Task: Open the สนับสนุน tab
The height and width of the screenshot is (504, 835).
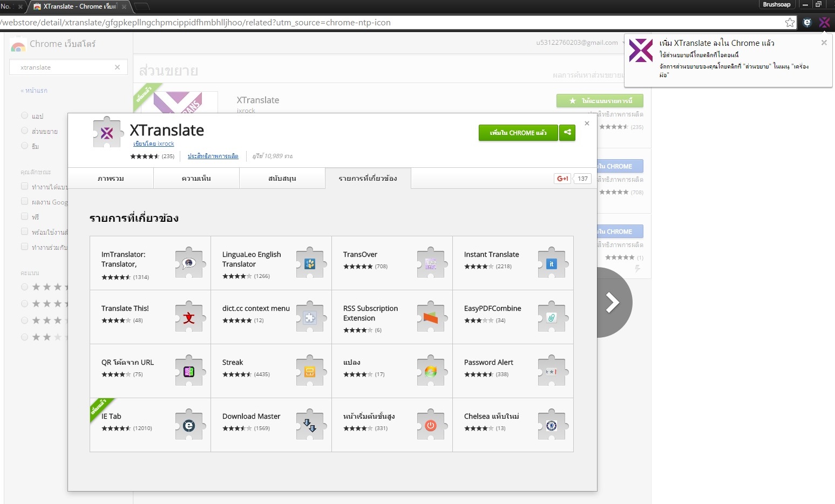Action: click(x=282, y=178)
